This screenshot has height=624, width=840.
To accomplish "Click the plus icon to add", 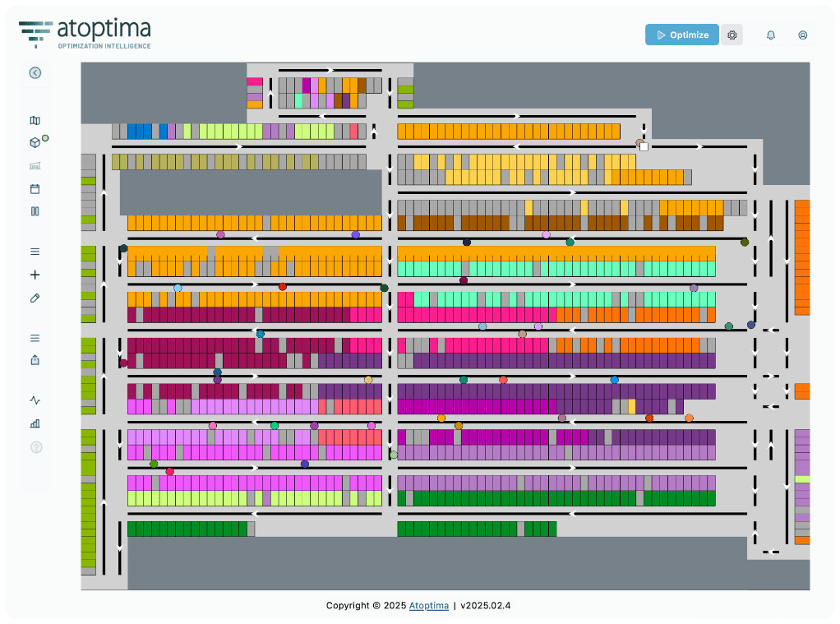I will [x=35, y=275].
